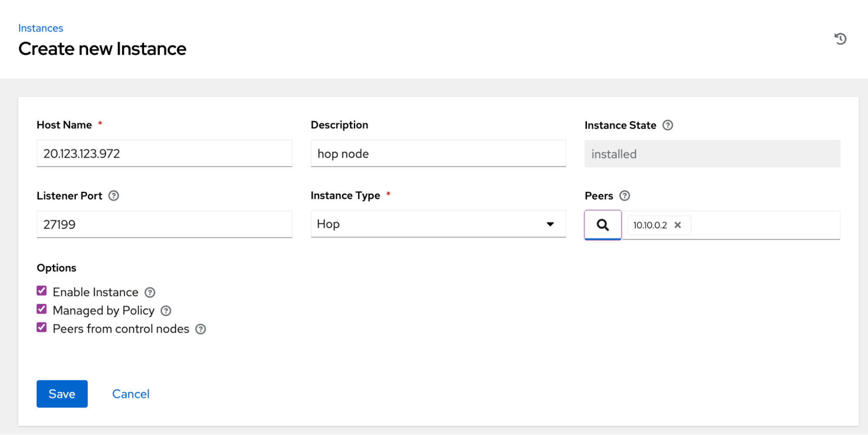Viewport: 868px width, 435px height.
Task: Show help for Enable Instance option
Action: 150,293
